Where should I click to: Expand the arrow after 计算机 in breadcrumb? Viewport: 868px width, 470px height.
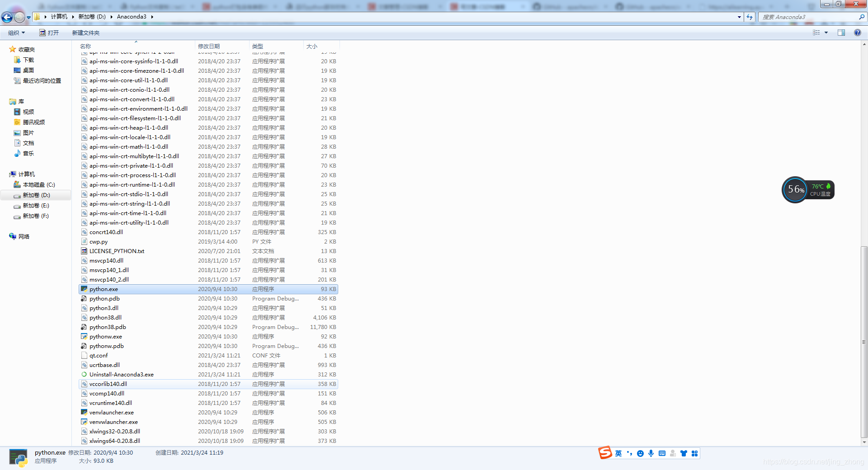click(x=73, y=17)
